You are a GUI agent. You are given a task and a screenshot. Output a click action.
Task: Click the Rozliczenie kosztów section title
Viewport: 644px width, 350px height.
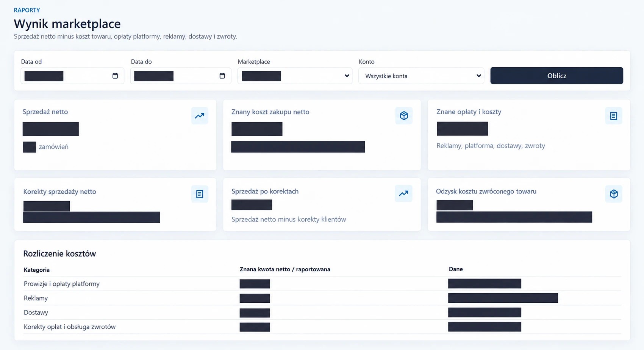tap(59, 254)
